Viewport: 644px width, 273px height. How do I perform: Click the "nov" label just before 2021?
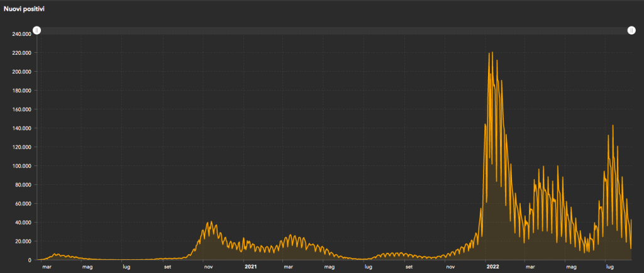click(207, 267)
